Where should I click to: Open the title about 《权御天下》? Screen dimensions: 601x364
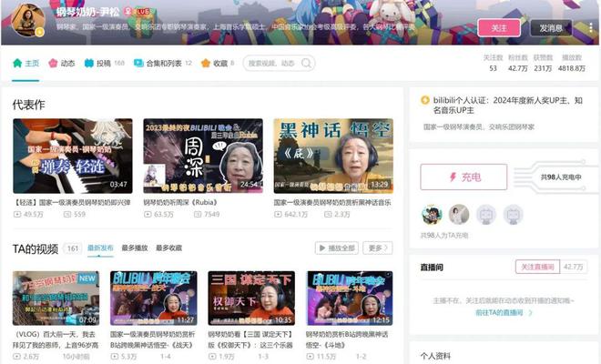tap(250, 339)
